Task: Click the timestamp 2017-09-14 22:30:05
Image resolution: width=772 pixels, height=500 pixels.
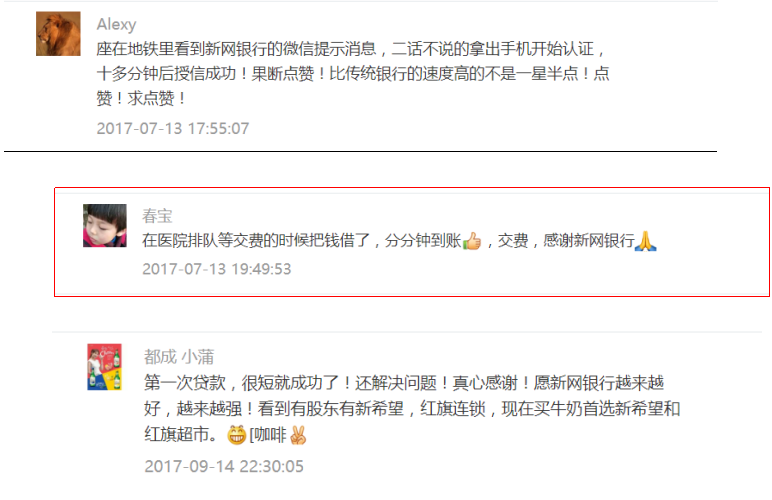Action: (224, 466)
